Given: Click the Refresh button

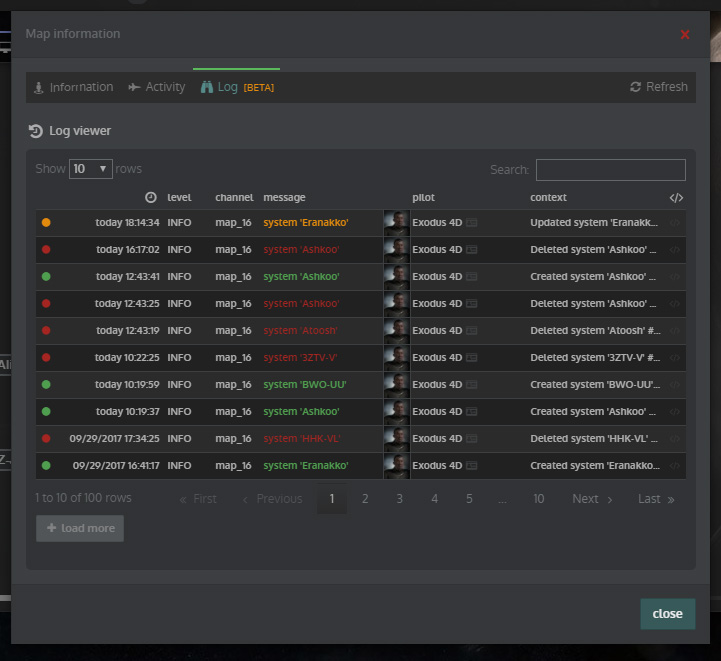Looking at the screenshot, I should (x=659, y=87).
